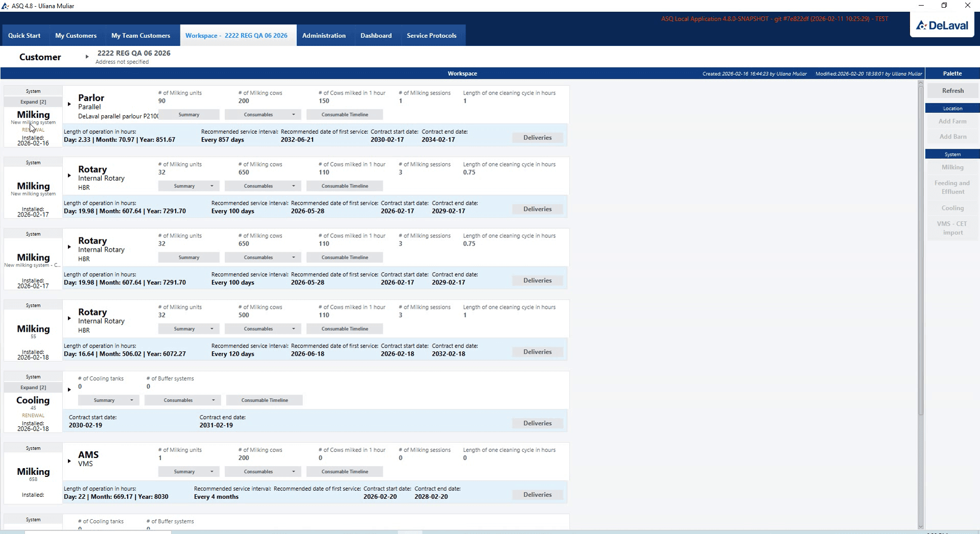Open Service Protocols tab
This screenshot has width=980, height=534.
coord(431,36)
